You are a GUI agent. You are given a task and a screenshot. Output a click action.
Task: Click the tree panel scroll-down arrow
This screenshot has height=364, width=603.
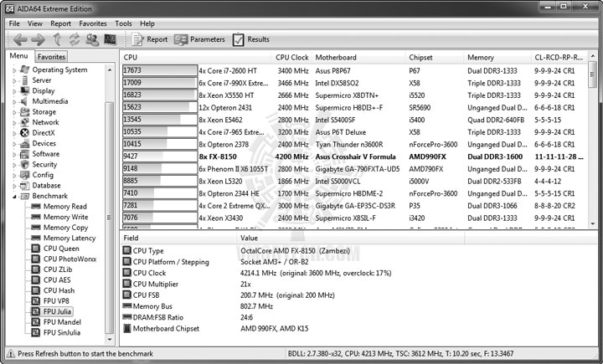[110, 340]
